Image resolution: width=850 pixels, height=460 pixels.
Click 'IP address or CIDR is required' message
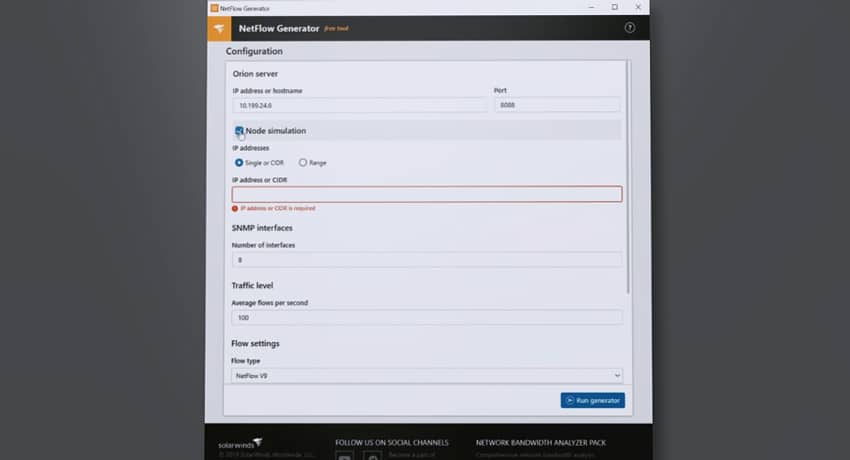tap(278, 208)
